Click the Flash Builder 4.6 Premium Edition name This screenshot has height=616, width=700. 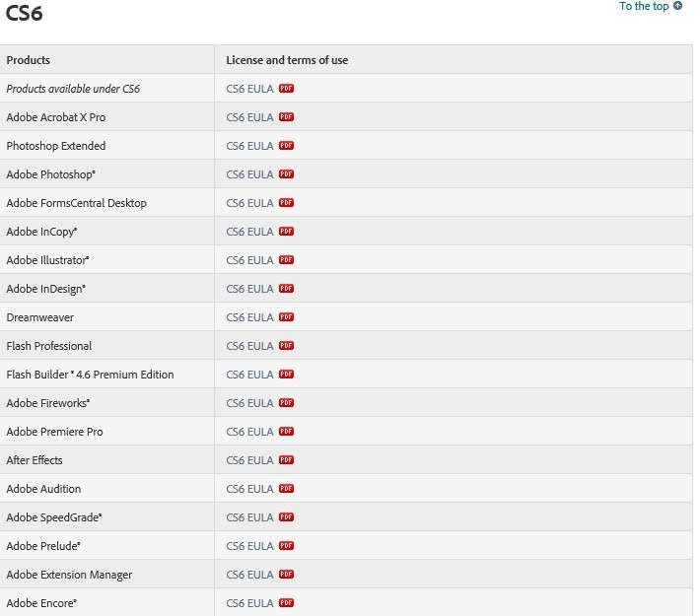(90, 375)
